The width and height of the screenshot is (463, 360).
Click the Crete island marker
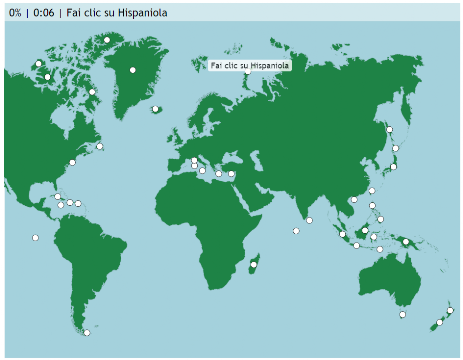[x=218, y=174]
